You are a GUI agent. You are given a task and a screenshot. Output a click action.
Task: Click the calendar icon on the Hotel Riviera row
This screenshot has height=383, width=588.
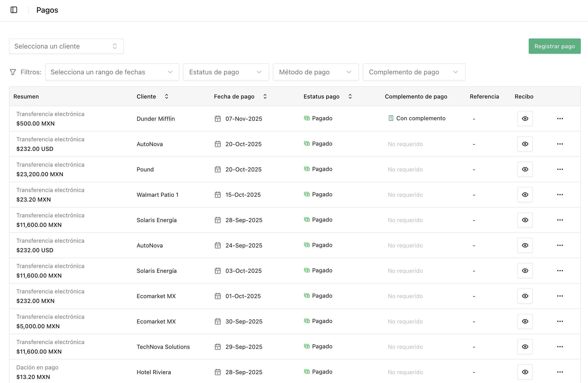[x=218, y=372]
